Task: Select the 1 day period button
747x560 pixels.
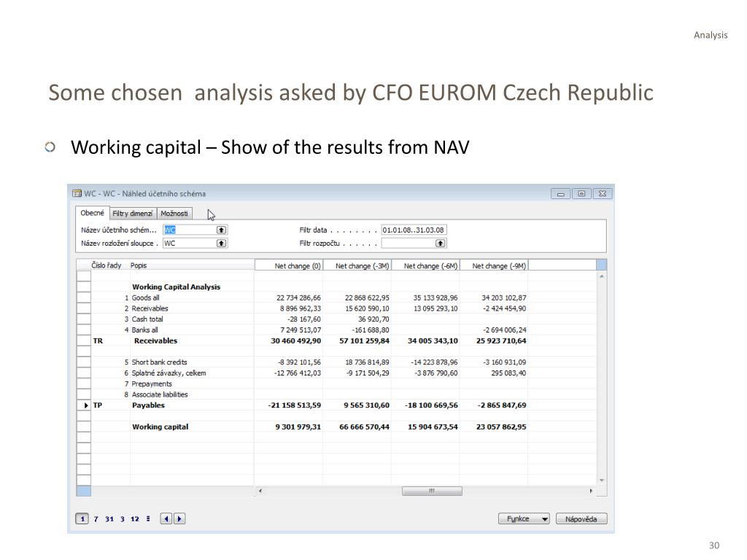Action: point(82,518)
